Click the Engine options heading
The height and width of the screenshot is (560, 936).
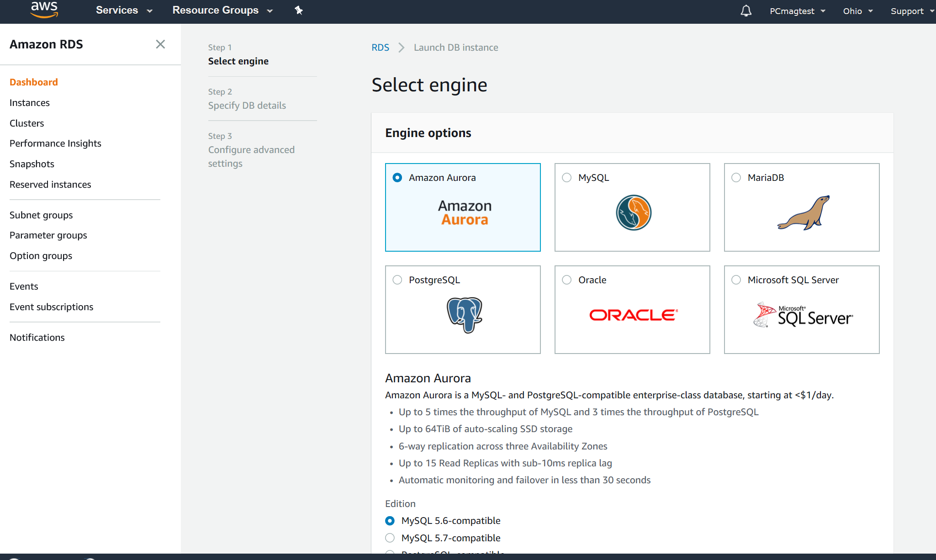point(428,133)
